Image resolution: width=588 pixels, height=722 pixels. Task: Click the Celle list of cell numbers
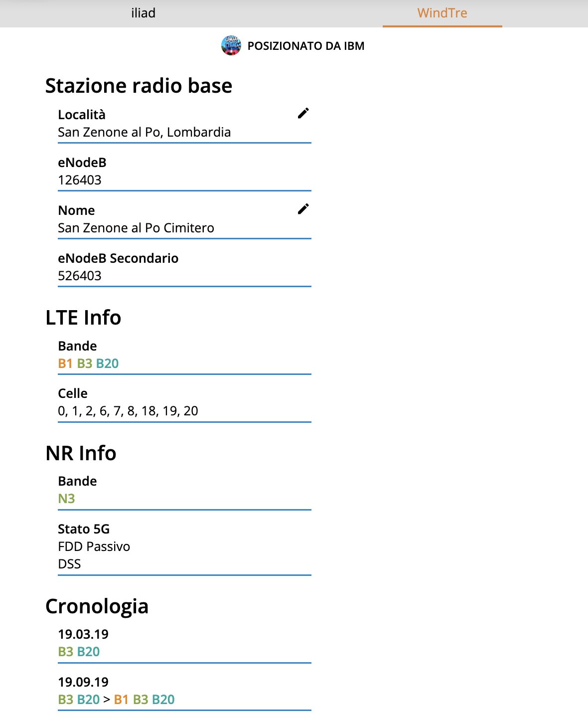128,411
